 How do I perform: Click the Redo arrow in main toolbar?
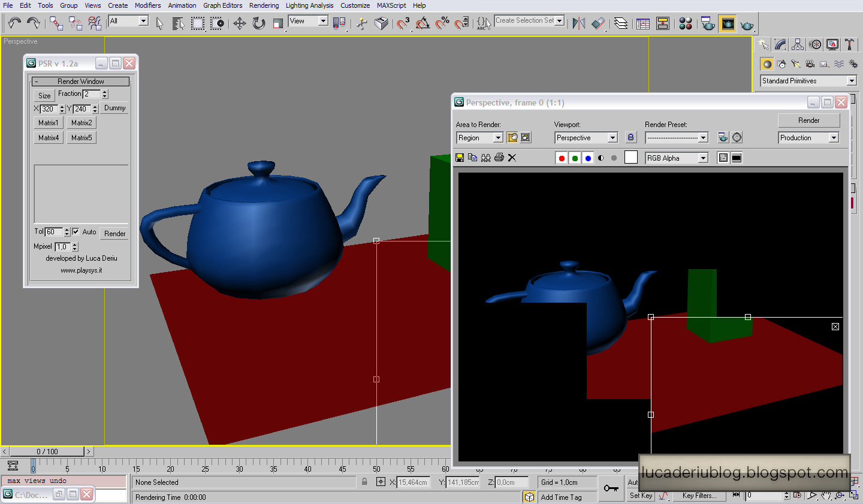click(34, 23)
